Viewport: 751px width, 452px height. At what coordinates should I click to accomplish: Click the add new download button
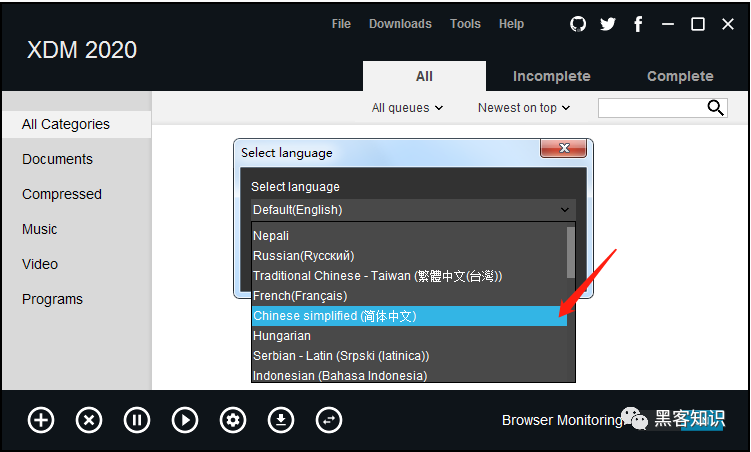(41, 420)
